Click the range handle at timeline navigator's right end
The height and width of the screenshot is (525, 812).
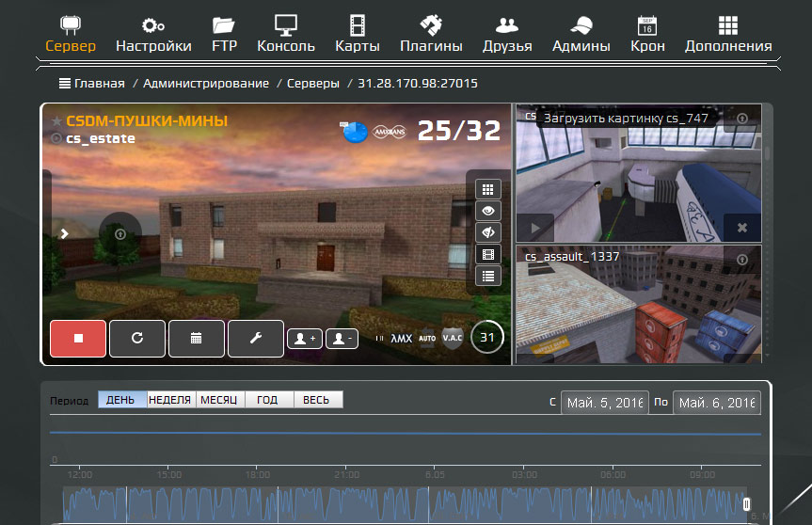click(x=747, y=503)
